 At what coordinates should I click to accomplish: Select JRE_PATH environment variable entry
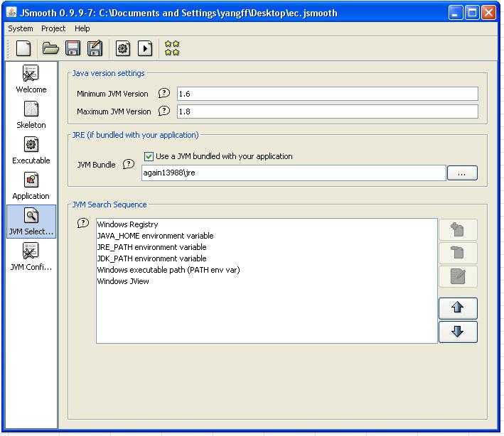click(267, 247)
